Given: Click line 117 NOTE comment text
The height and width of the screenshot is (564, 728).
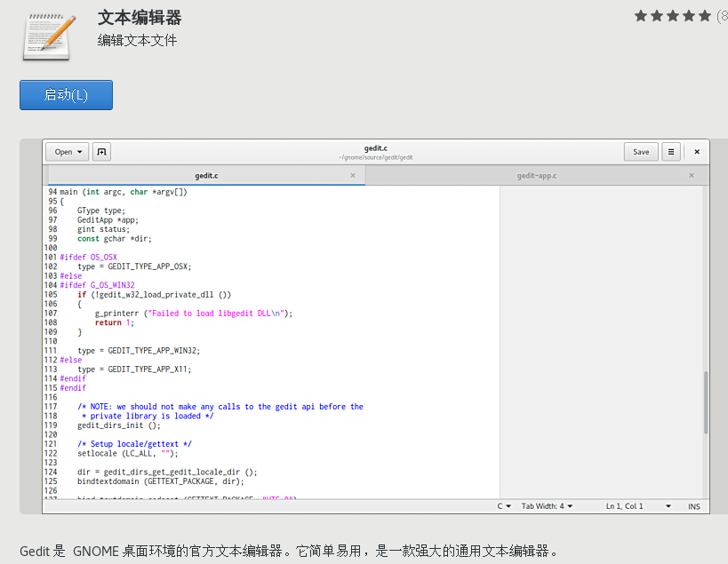Looking at the screenshot, I should [x=220, y=407].
